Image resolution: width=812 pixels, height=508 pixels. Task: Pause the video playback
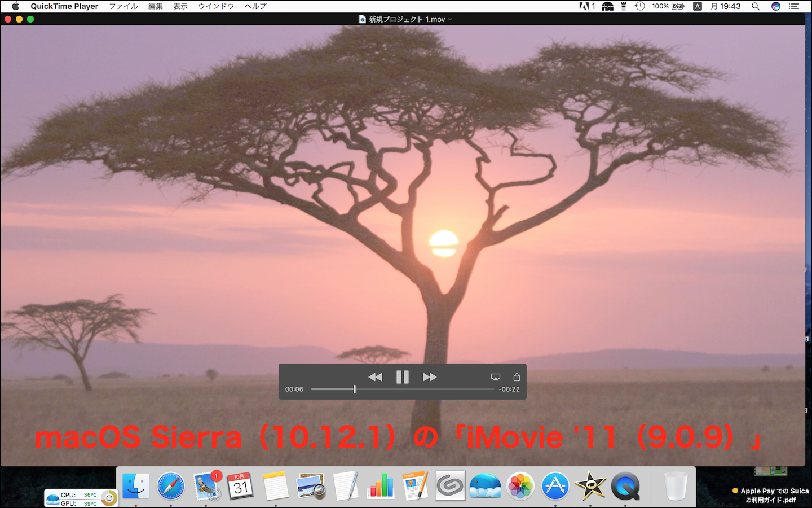[402, 377]
